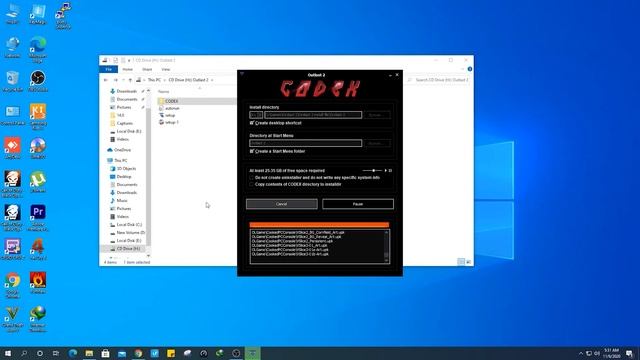
Task: Click the Start Menu directory field
Action: (x=306, y=143)
